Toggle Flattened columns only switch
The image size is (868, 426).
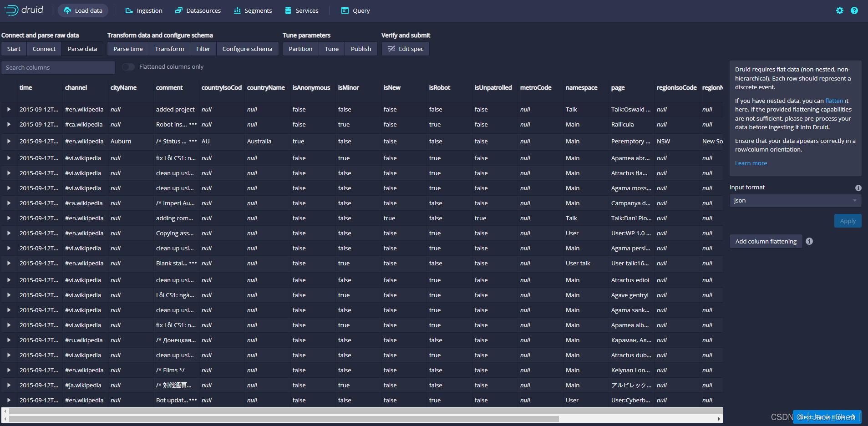tap(128, 67)
